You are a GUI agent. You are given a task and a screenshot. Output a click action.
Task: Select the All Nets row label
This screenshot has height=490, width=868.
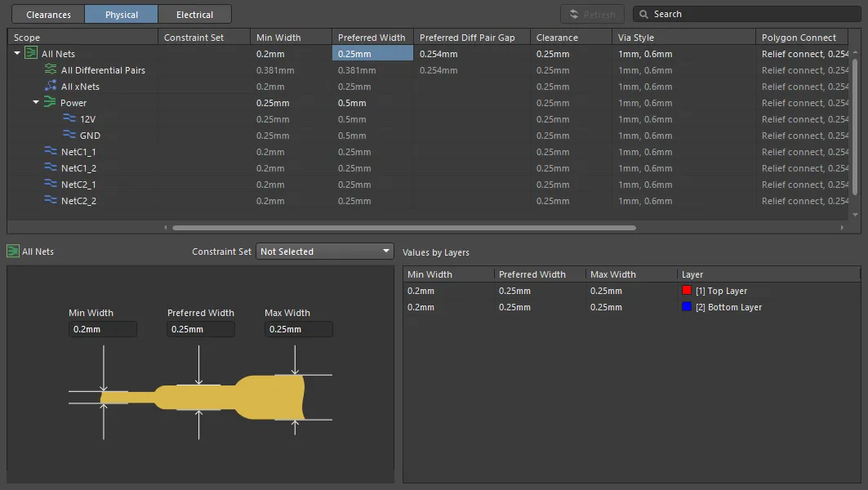pos(58,54)
